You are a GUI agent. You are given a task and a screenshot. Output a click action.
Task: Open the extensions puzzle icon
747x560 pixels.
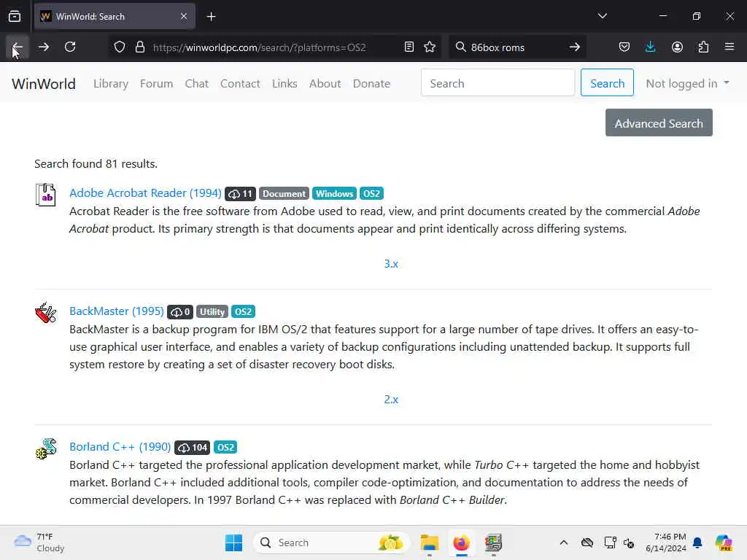coord(703,47)
